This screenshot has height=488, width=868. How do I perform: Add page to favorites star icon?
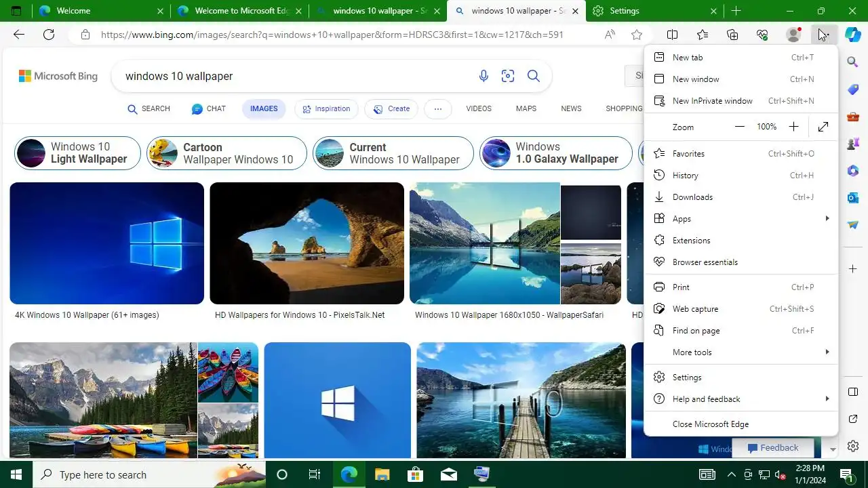tap(637, 35)
